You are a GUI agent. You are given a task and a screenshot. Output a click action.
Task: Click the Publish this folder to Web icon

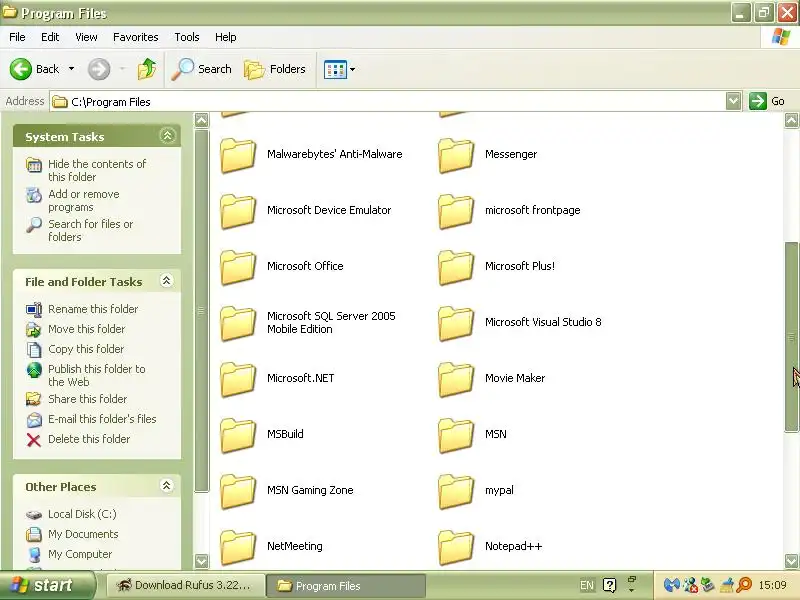coord(34,370)
